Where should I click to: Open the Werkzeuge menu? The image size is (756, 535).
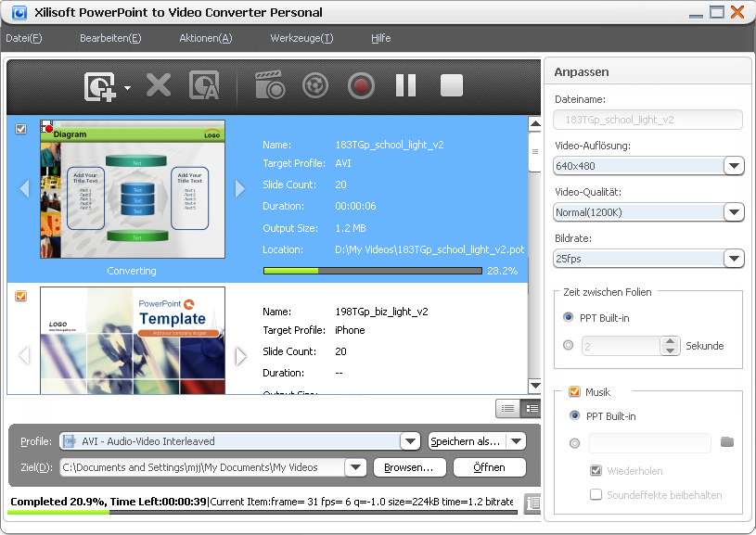[301, 38]
